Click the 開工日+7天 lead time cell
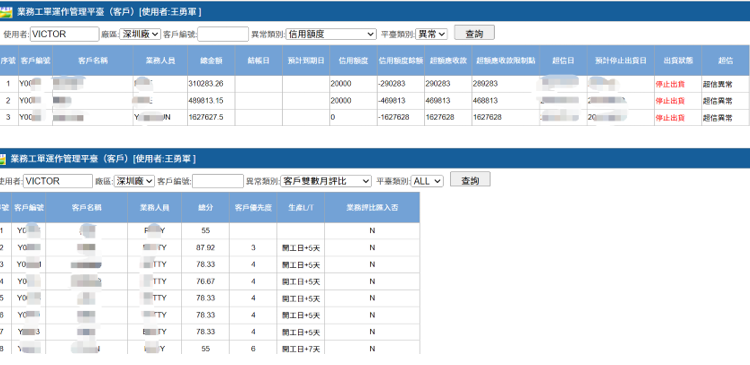 301,350
